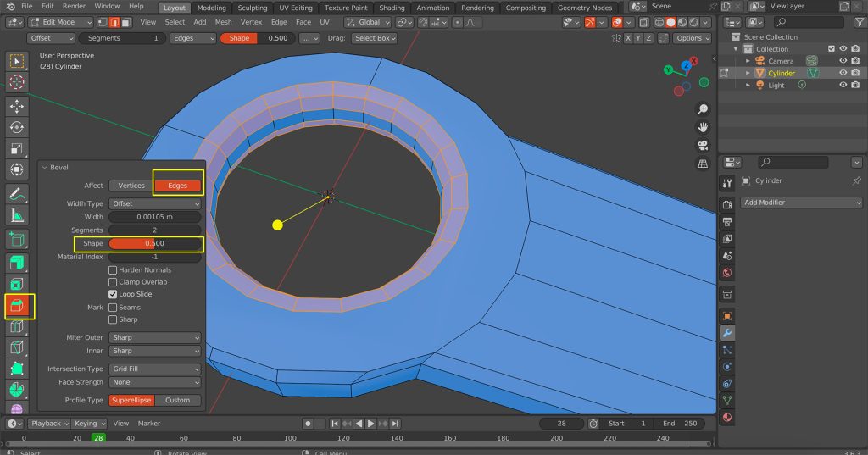Choose the Superellipse profile type button
The width and height of the screenshot is (868, 455).
point(131,400)
